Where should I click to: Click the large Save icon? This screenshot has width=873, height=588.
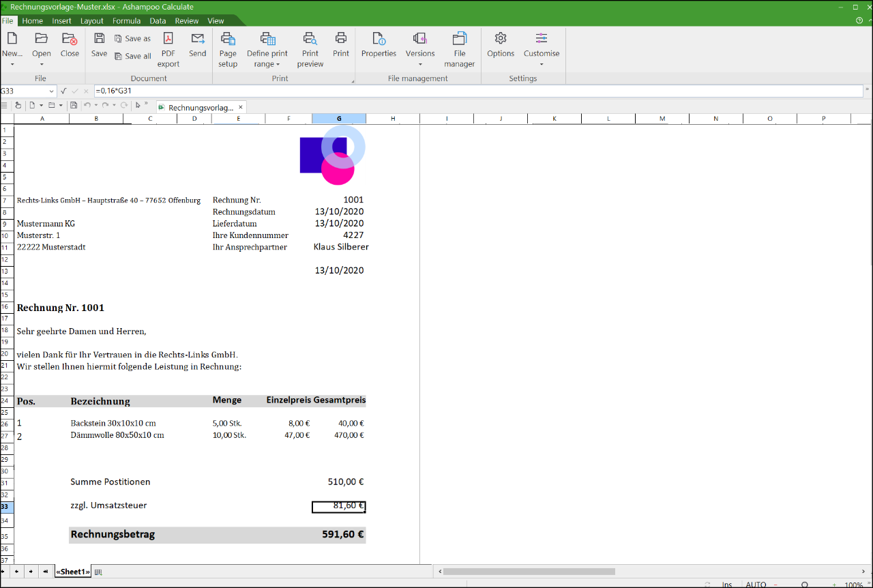99,38
